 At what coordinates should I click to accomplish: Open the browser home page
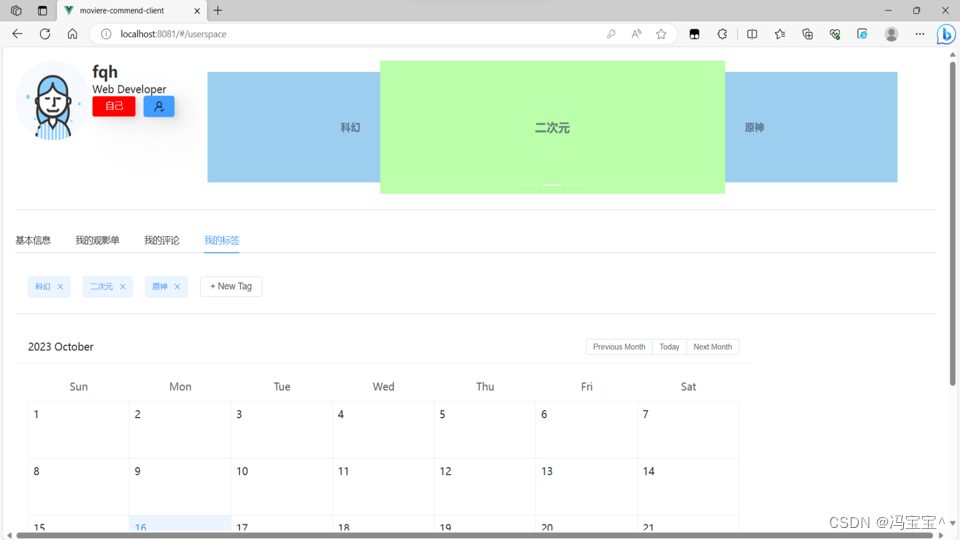pyautogui.click(x=72, y=34)
